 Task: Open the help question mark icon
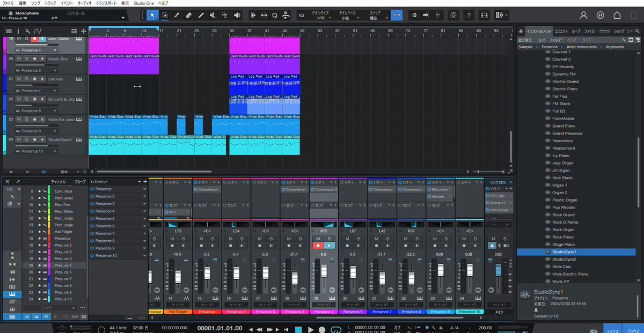tap(469, 15)
